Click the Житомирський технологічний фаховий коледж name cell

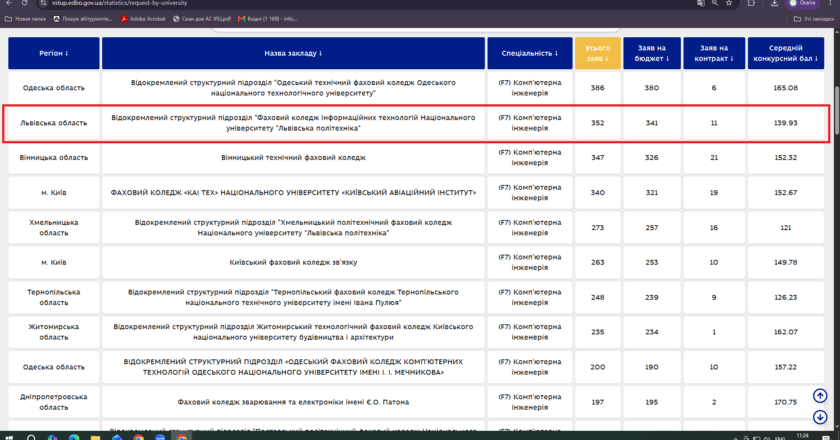click(x=293, y=332)
